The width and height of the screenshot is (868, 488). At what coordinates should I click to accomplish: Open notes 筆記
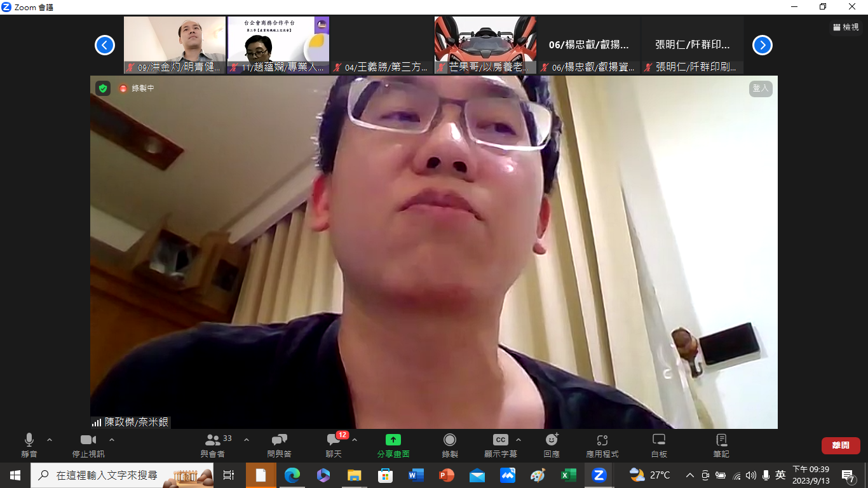[721, 445]
